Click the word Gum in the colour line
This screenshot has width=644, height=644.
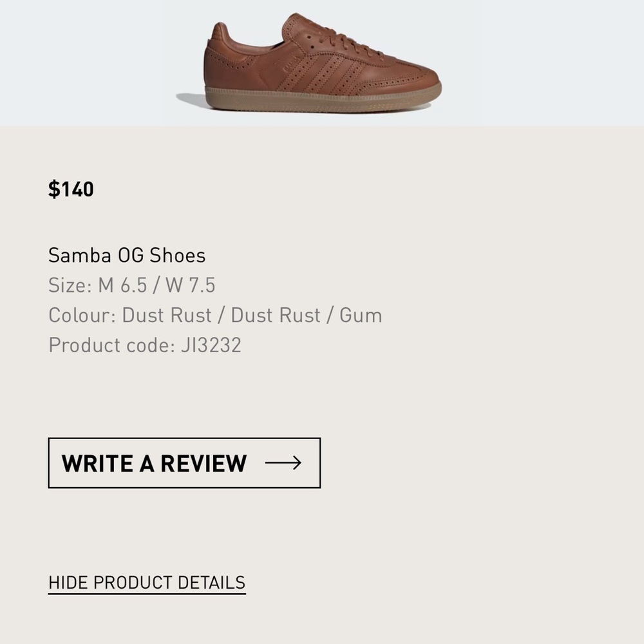[x=361, y=316]
